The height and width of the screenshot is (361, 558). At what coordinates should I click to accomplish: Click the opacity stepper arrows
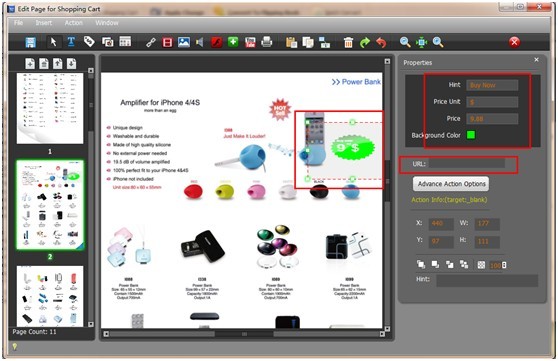tap(504, 265)
